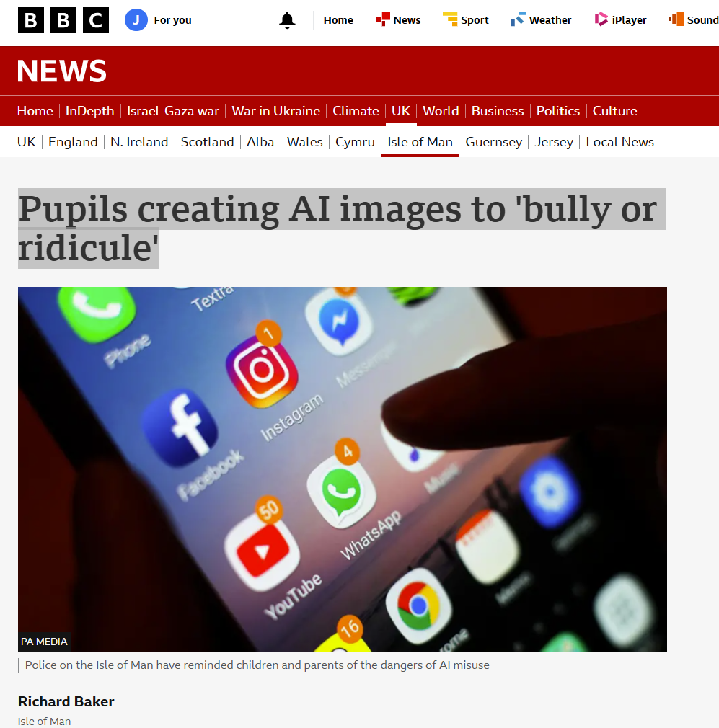Click the yellow Sport icon

pyautogui.click(x=450, y=19)
